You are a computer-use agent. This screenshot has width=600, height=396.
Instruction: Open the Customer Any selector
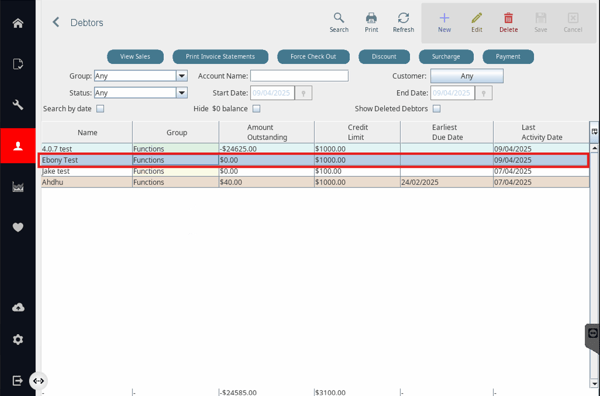pyautogui.click(x=467, y=76)
